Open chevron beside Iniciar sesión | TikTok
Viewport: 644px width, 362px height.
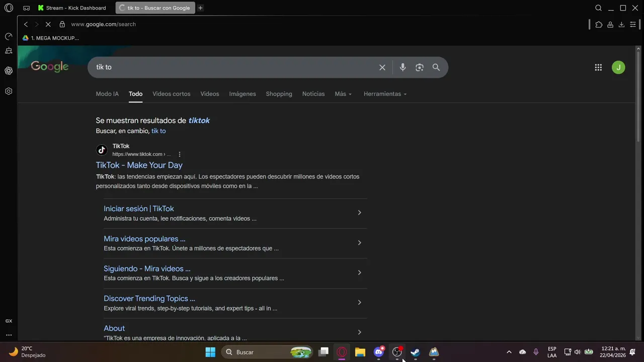coord(359,213)
